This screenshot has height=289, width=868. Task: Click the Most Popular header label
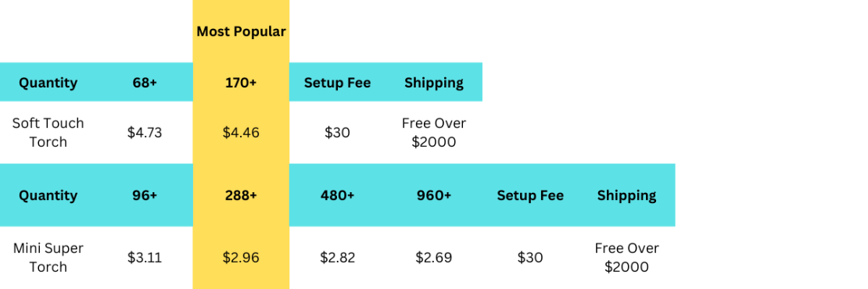coord(241,31)
